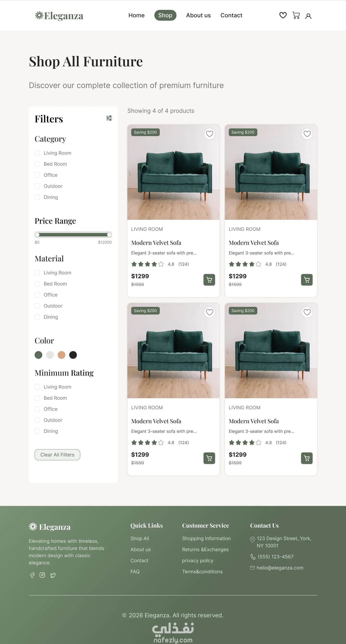Screen dimensions: 346x644
Task: Open the Instagram icon in footer
Action: (43, 575)
